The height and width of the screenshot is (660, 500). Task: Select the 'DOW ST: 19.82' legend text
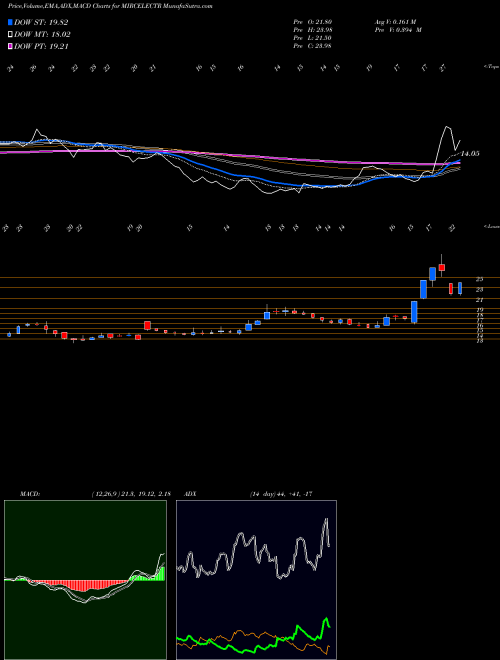(x=41, y=22)
